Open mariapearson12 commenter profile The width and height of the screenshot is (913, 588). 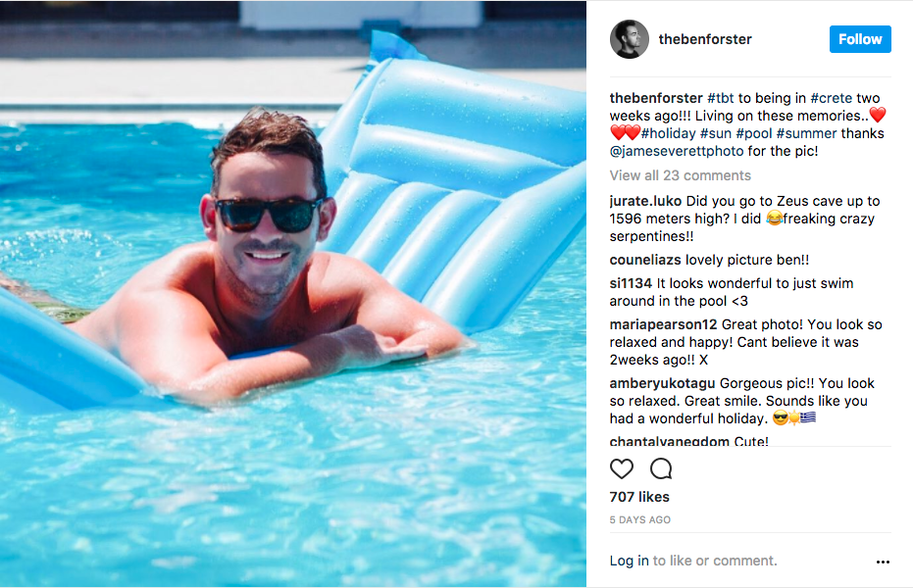click(663, 324)
